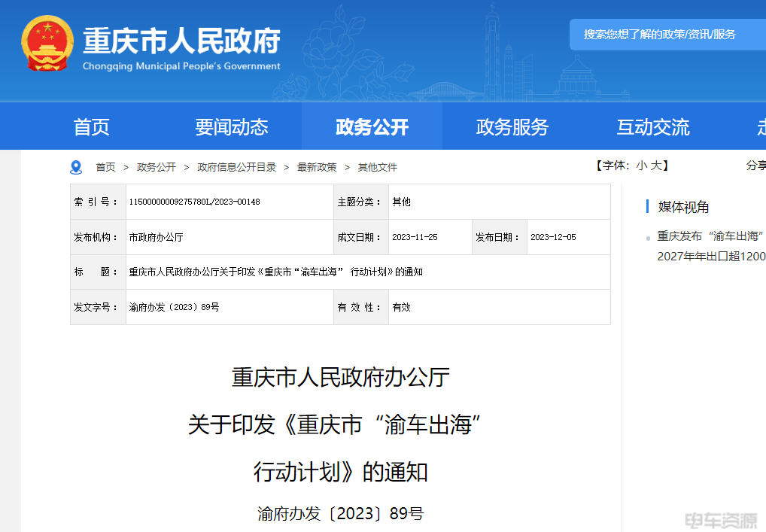Open the 重庆发布"渝车出海" media article link
This screenshot has width=766, height=532.
tap(711, 246)
